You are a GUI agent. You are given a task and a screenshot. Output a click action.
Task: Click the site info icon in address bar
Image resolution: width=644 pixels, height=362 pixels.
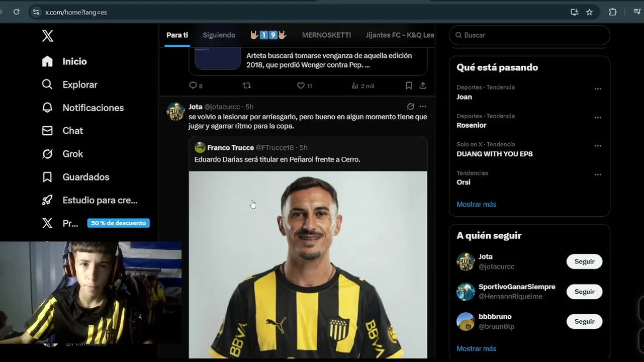[x=35, y=12]
